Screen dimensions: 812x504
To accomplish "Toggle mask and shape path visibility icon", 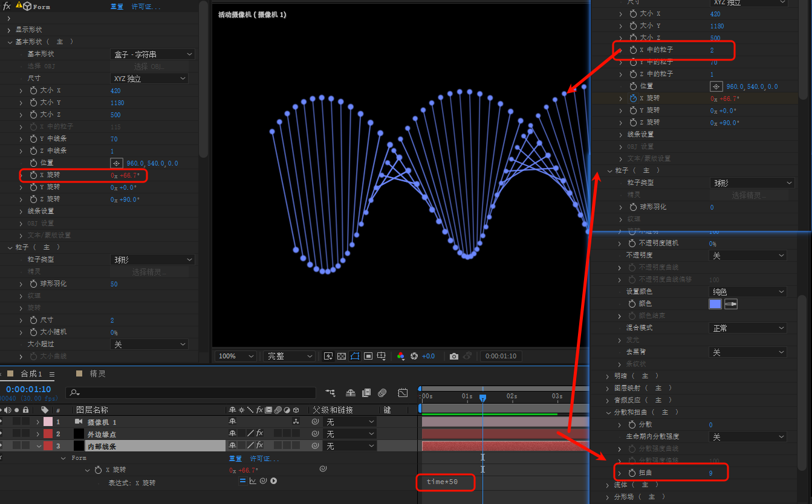I will point(355,356).
